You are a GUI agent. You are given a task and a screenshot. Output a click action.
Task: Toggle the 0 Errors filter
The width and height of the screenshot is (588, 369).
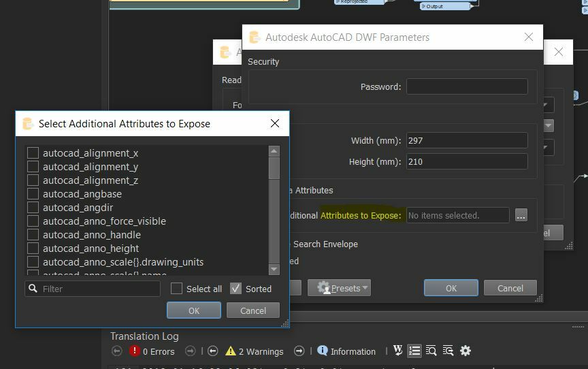(x=152, y=351)
